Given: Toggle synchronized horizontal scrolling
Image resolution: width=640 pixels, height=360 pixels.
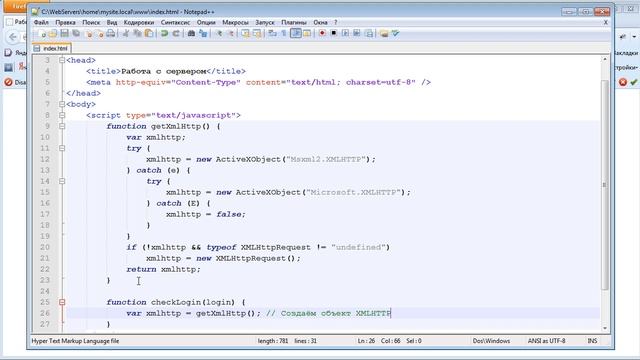Looking at the screenshot, I should click(x=257, y=33).
